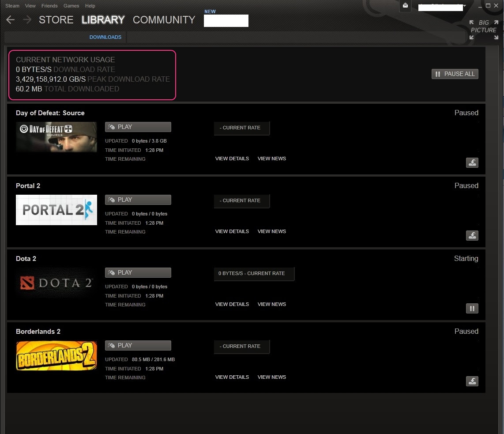Play Portal 2

point(138,200)
